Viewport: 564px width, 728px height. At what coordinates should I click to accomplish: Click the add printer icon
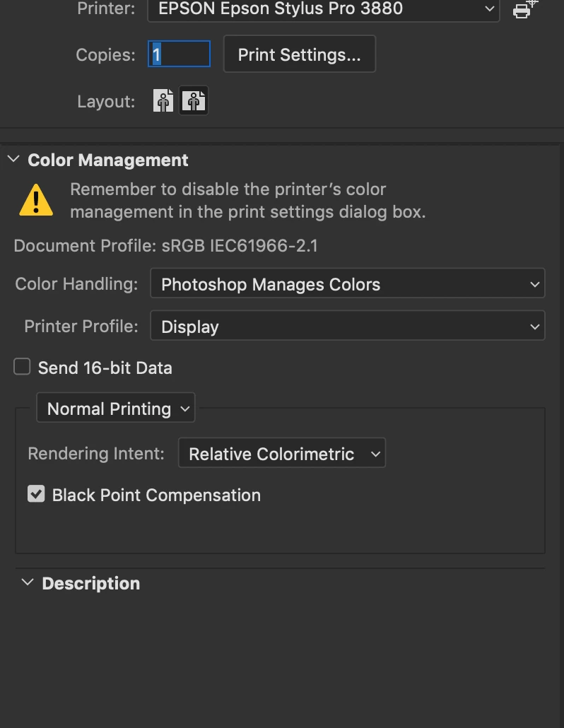524,10
